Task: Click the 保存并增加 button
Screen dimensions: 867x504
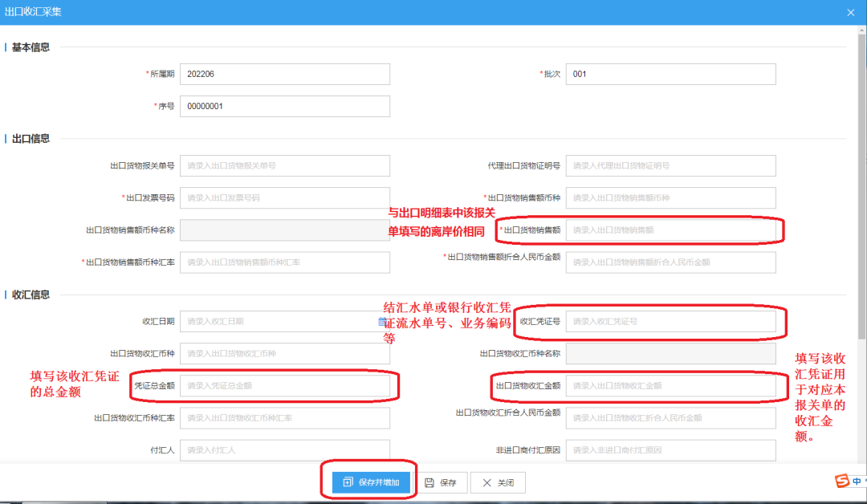Action: (x=371, y=482)
